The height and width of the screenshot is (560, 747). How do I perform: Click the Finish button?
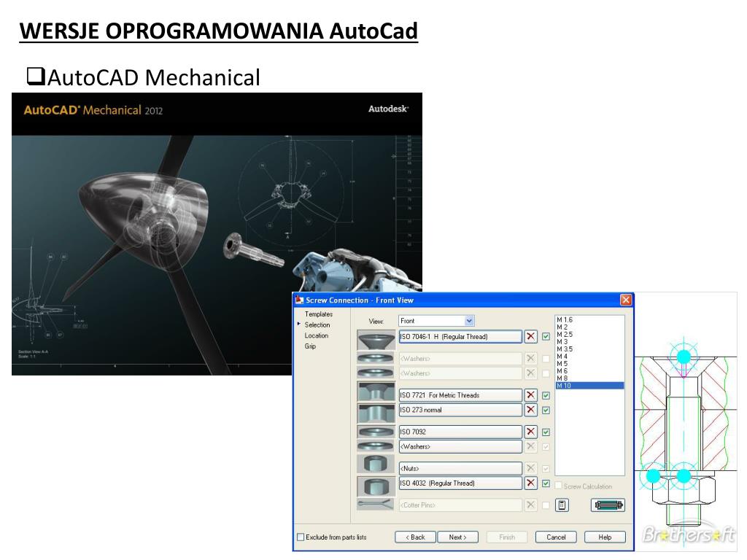pos(507,537)
